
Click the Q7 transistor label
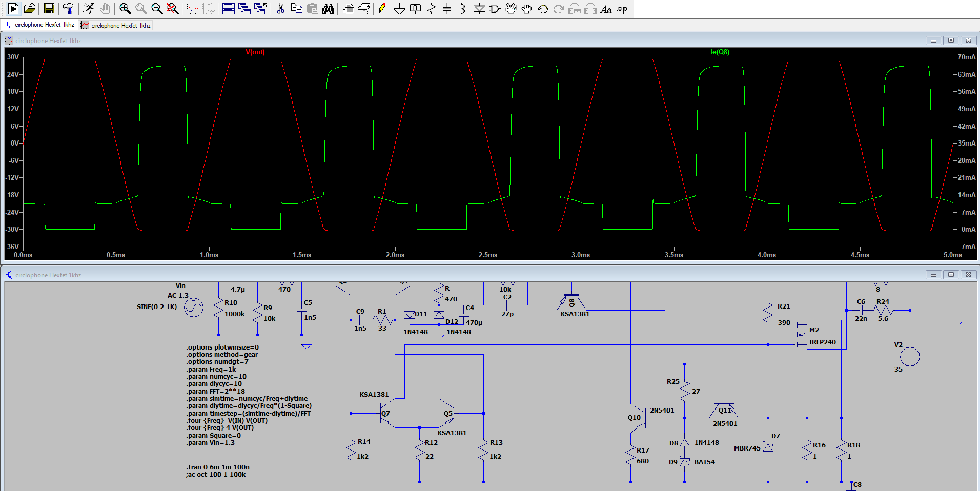click(385, 413)
